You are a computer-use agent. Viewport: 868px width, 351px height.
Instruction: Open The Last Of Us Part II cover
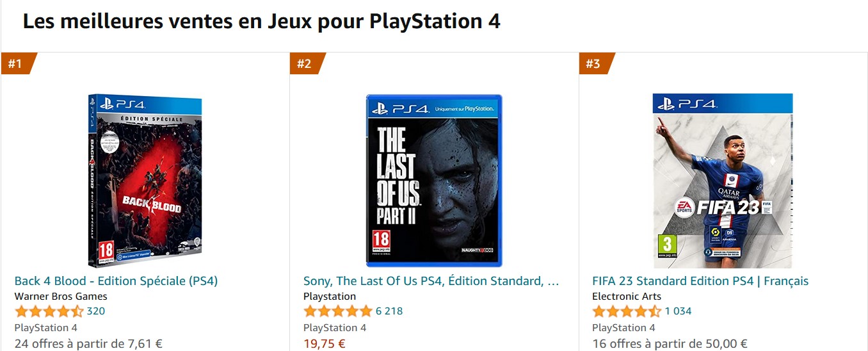(434, 180)
